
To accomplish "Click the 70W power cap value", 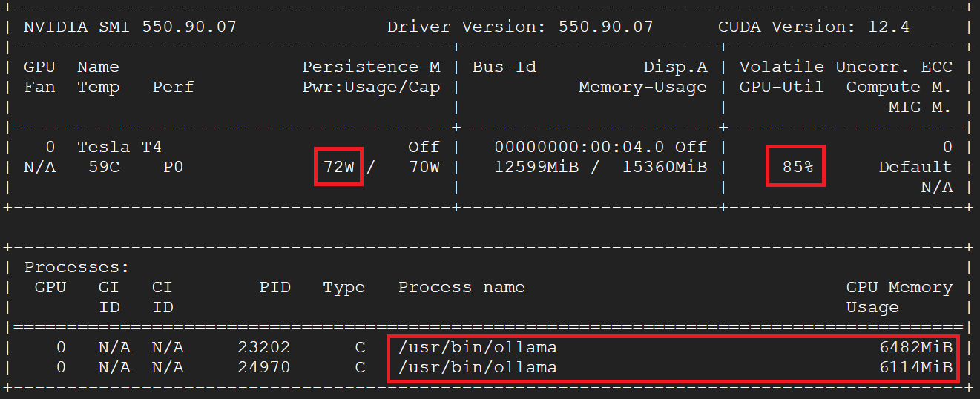I will pos(424,167).
